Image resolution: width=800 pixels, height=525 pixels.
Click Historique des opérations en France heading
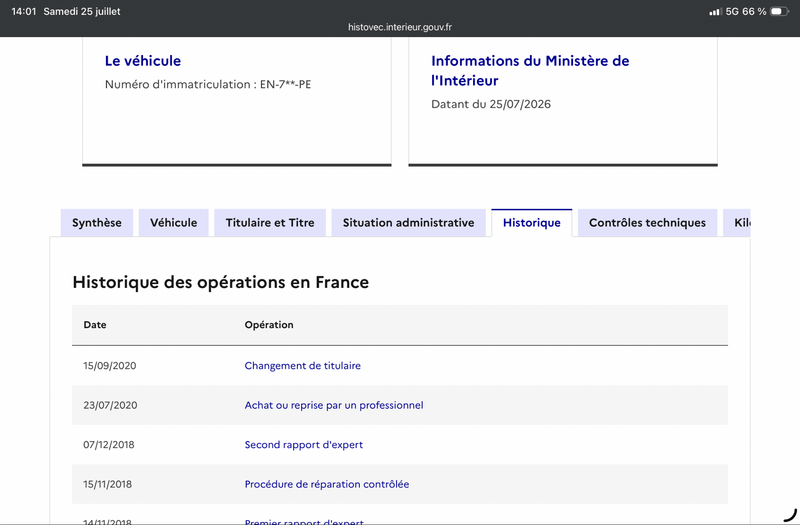[x=220, y=282]
